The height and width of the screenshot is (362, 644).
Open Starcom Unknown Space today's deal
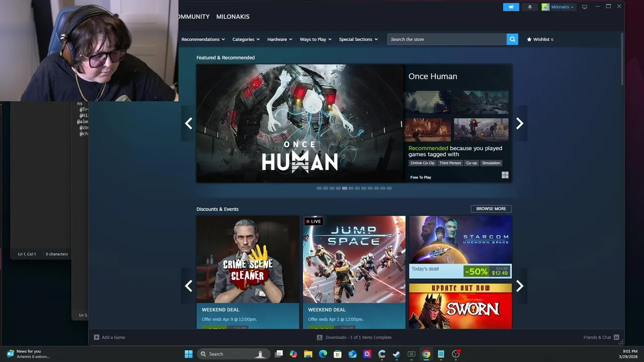(x=460, y=247)
